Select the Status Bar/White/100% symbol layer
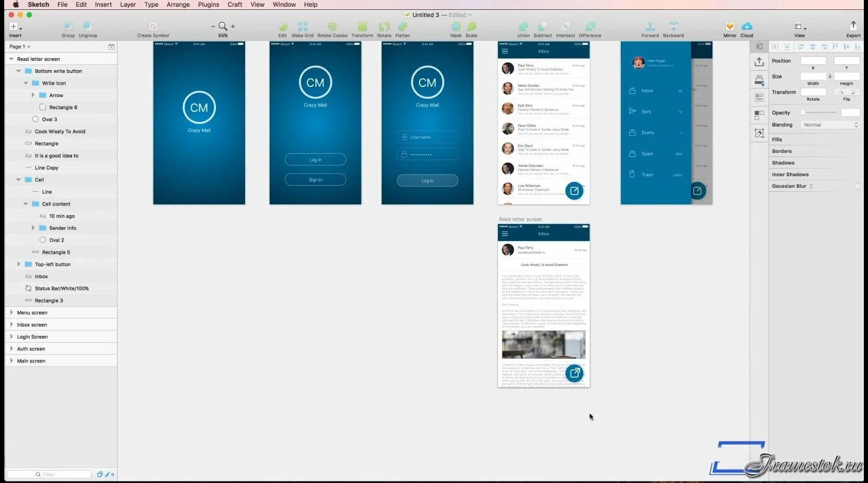This screenshot has width=868, height=483. tap(62, 289)
